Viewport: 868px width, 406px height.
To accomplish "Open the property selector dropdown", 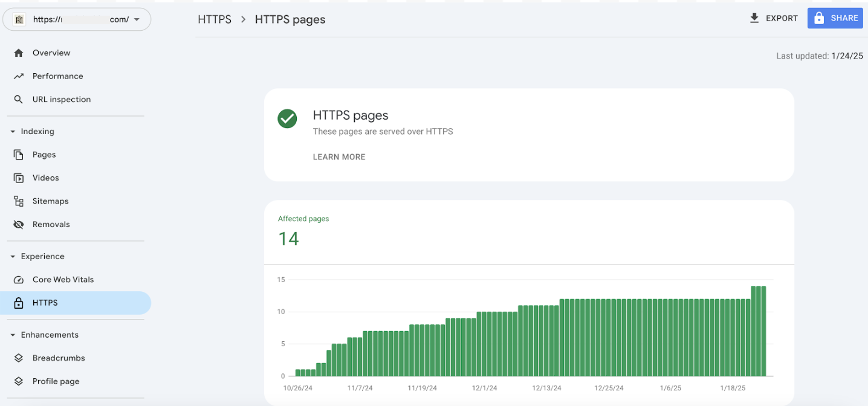I will [77, 19].
